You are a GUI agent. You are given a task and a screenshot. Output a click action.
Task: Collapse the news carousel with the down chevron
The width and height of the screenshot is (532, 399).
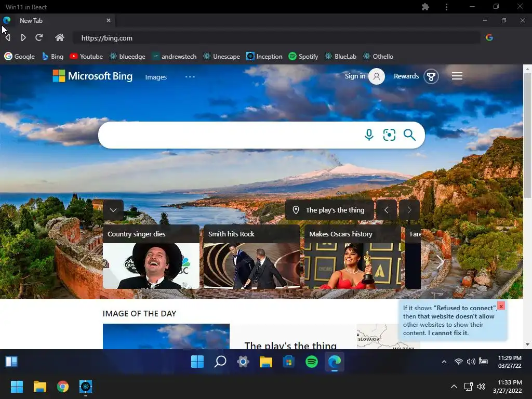click(113, 210)
